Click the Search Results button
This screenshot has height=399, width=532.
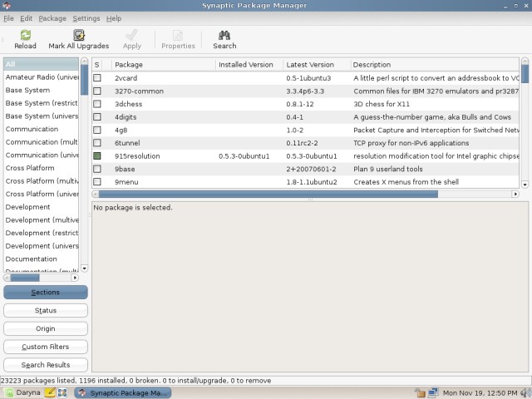click(x=46, y=365)
